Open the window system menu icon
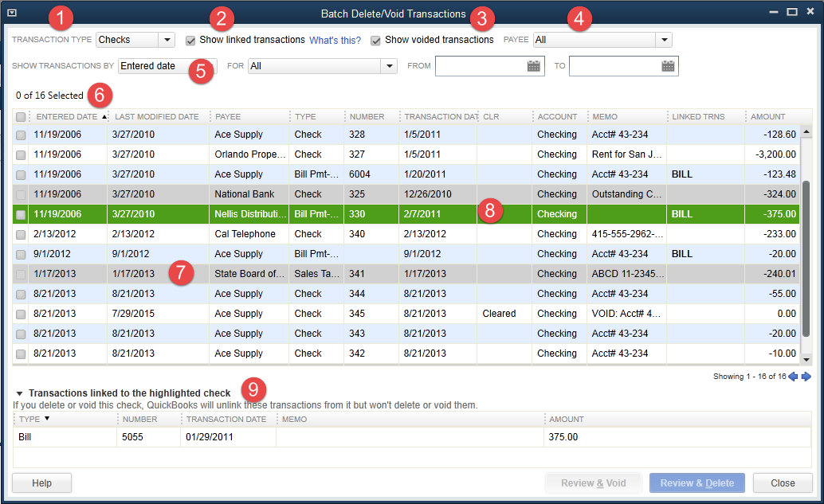Screen dimensions: 824x504 (x=12, y=13)
